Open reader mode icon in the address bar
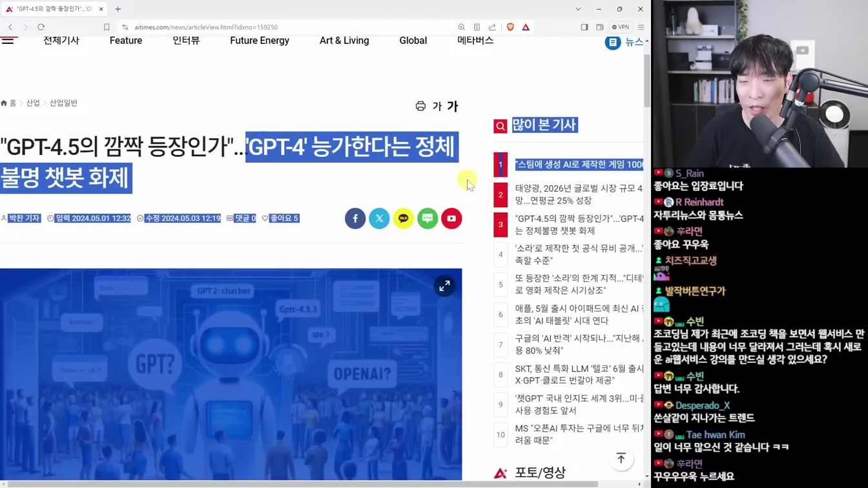This screenshot has height=488, width=868. pyautogui.click(x=477, y=27)
